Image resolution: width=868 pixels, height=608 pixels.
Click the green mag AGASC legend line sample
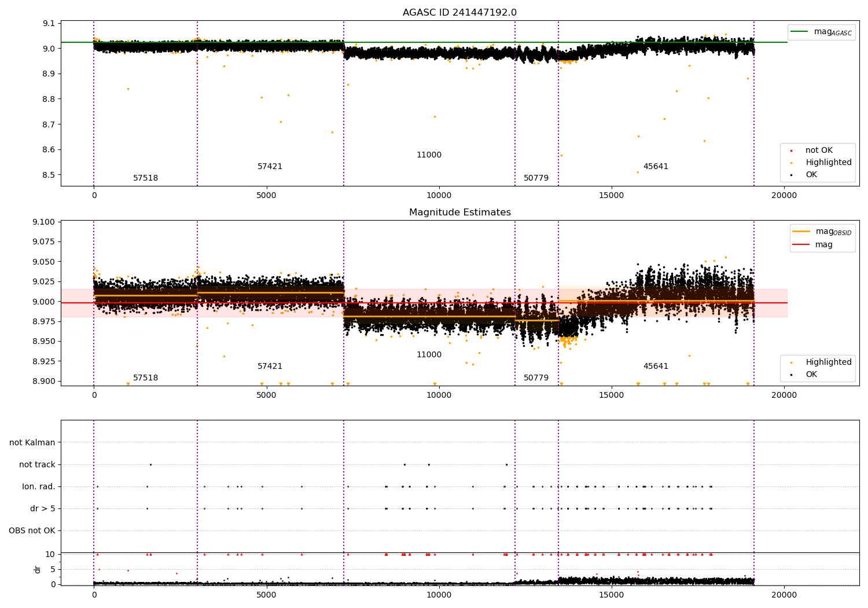[x=799, y=32]
